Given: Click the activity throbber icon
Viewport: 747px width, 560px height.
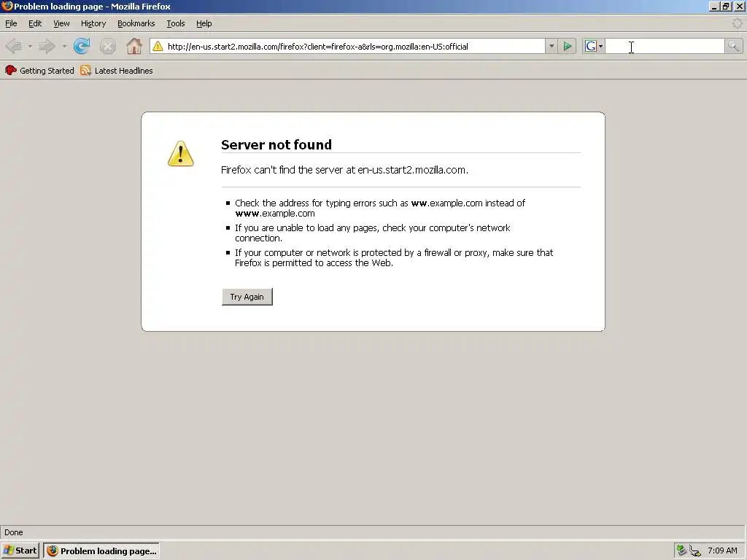Looking at the screenshot, I should (x=737, y=23).
